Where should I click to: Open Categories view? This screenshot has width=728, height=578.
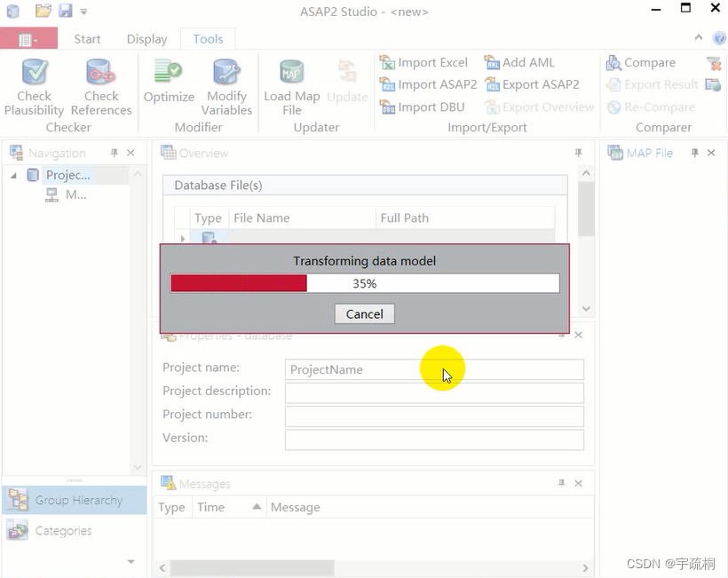tap(75, 531)
